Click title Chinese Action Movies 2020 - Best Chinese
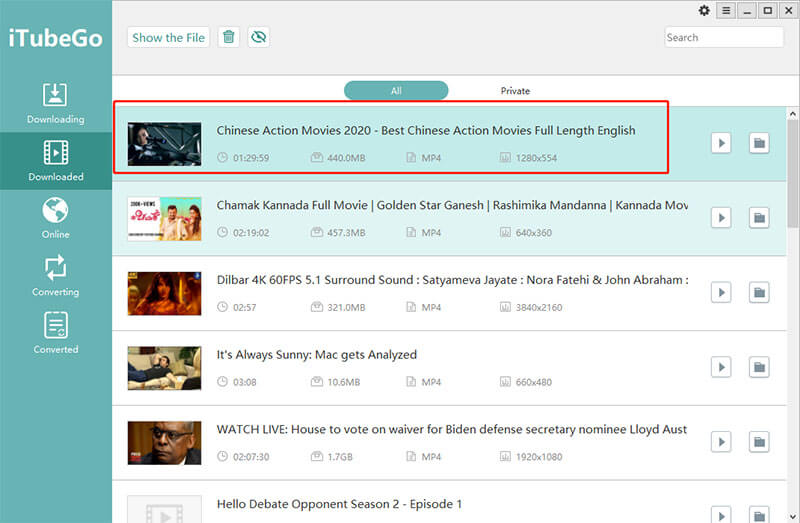Screen dimensions: 800x523 pos(426,131)
